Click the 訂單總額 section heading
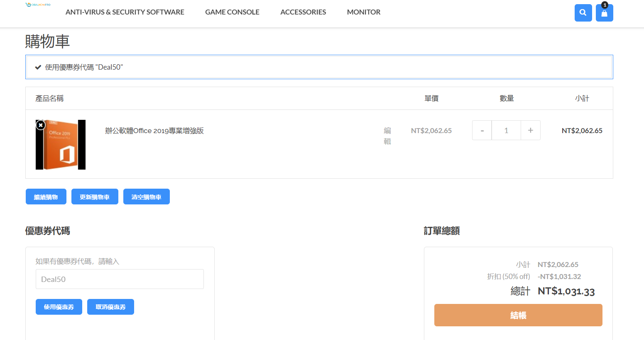 (x=442, y=231)
